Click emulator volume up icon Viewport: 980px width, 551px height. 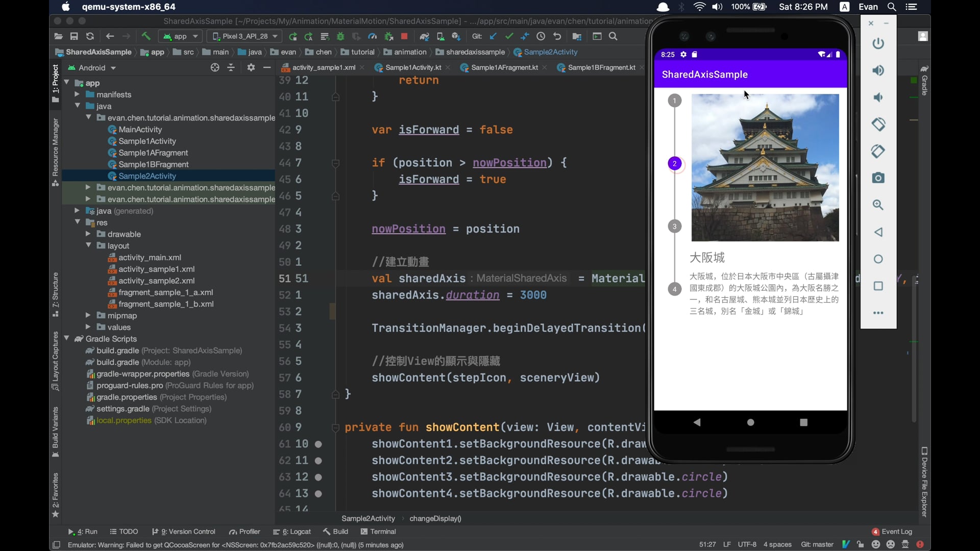pos(878,70)
